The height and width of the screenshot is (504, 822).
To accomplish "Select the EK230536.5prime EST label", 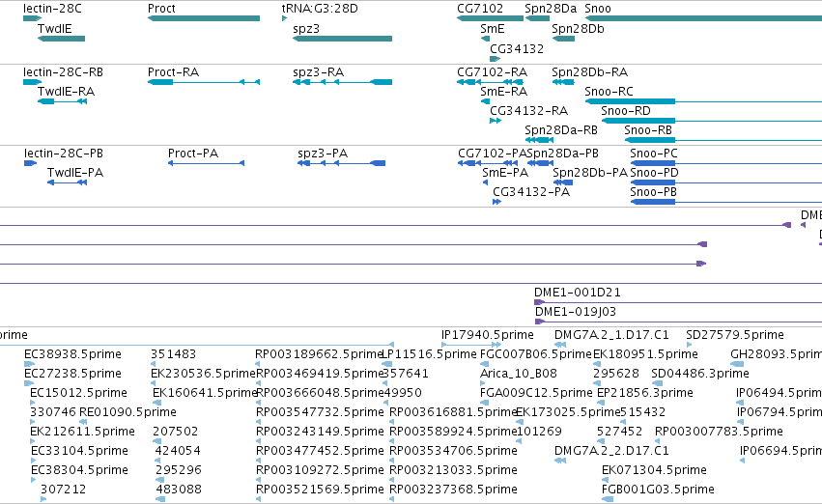I will pos(203,373).
